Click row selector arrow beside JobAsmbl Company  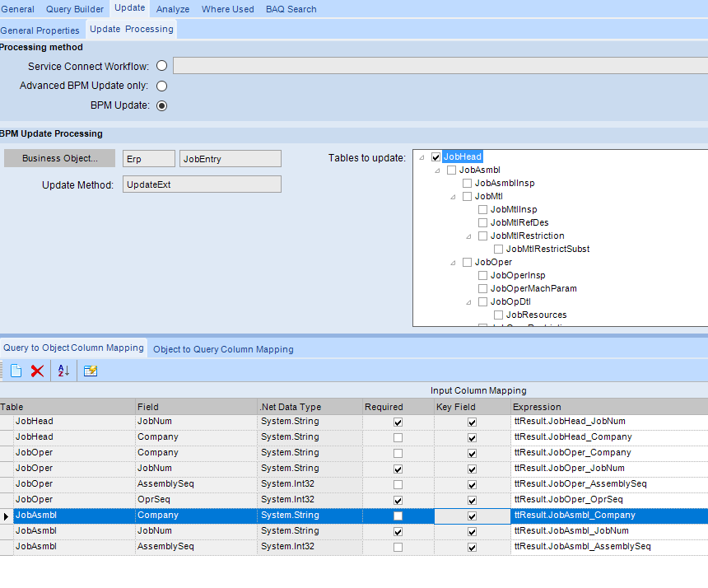(7, 516)
